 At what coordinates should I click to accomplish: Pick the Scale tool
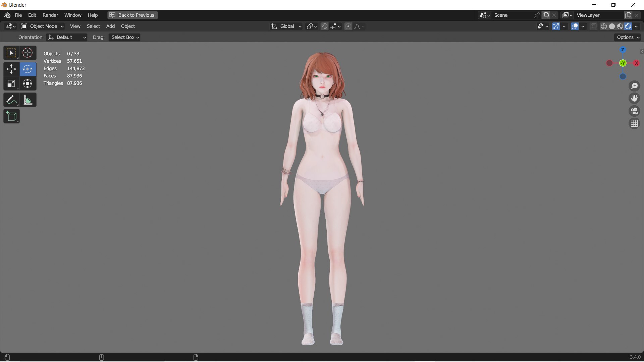[x=11, y=83]
